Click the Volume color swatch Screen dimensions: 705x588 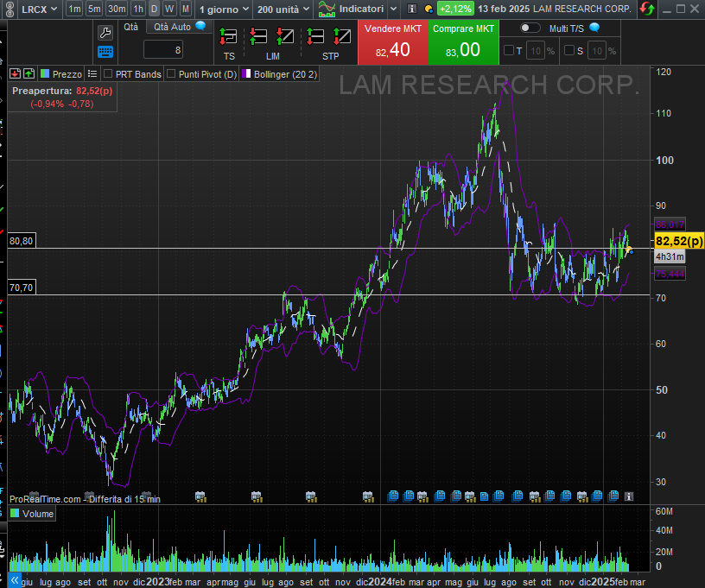click(x=15, y=513)
